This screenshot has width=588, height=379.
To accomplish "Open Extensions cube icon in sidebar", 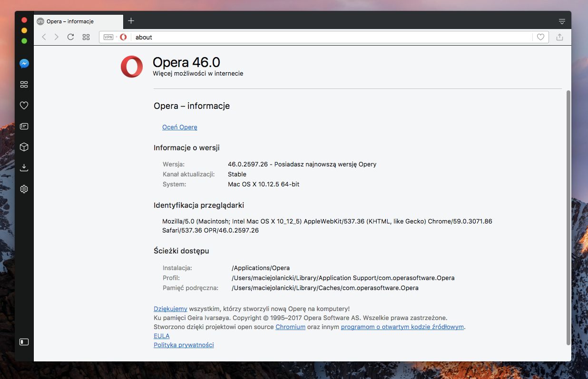I will click(24, 147).
